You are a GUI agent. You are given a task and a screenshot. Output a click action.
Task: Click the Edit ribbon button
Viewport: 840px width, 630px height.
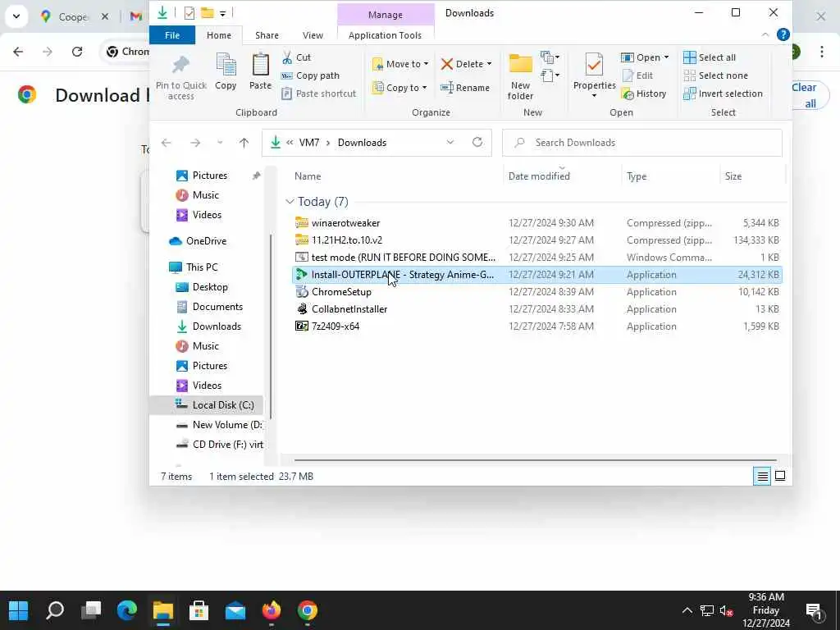(x=637, y=75)
